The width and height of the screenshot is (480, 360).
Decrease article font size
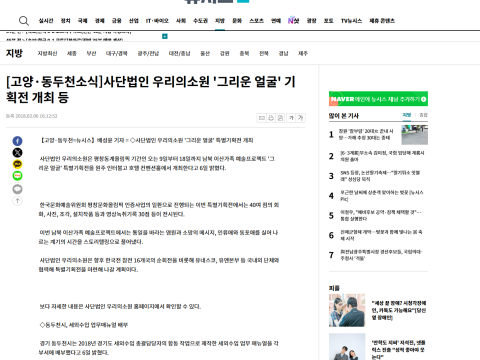click(291, 118)
